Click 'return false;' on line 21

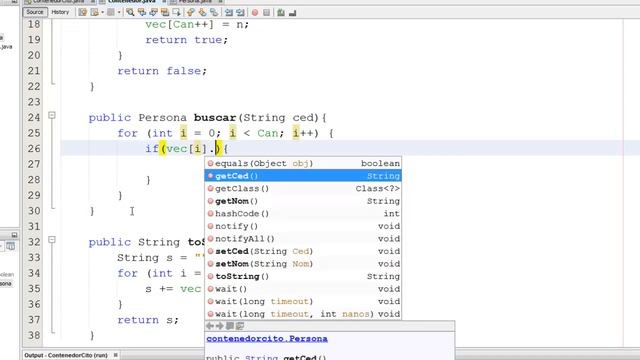point(162,71)
